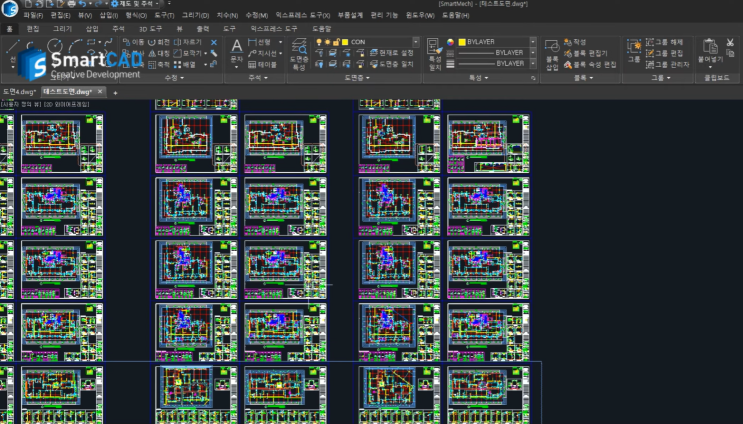Viewport: 743px width, 424px height.
Task: Select the Spline curve tool
Action: click(109, 42)
